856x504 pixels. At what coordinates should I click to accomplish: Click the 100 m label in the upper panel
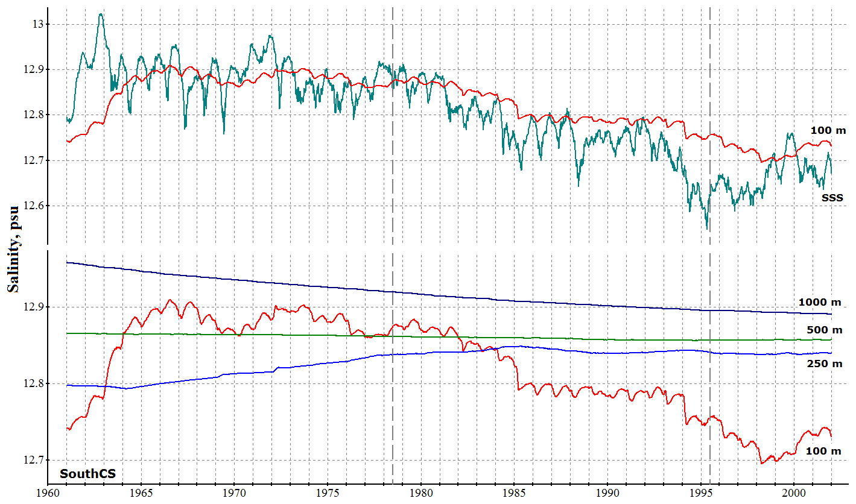pos(828,130)
